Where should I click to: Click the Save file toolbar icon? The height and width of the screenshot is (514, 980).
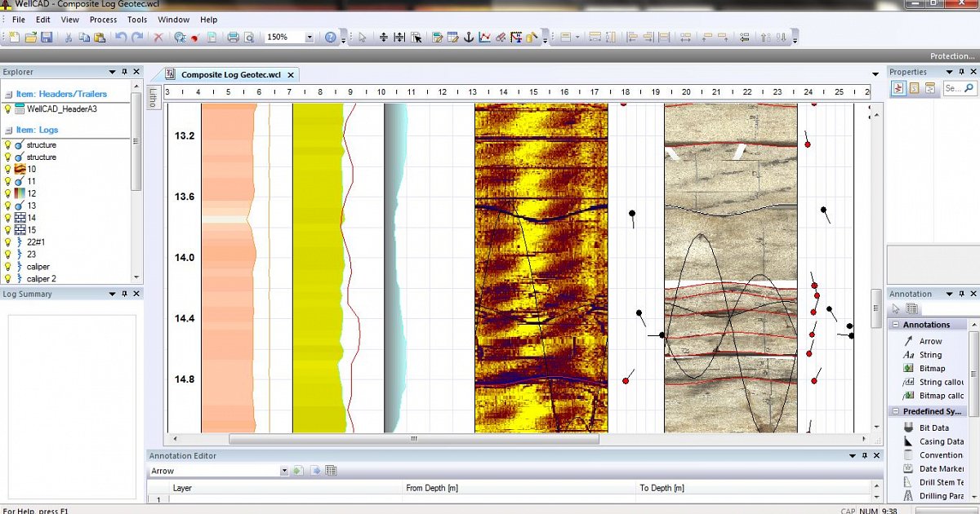pos(47,38)
